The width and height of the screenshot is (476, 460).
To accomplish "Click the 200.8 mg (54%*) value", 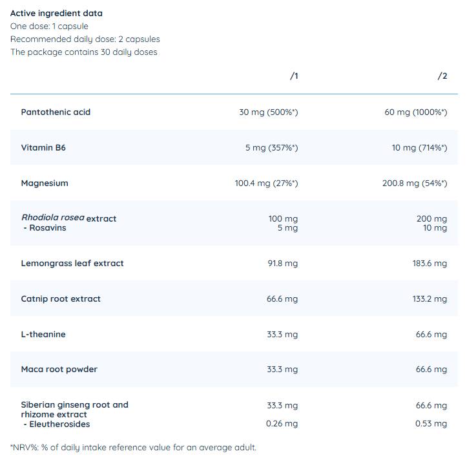I will coord(414,183).
